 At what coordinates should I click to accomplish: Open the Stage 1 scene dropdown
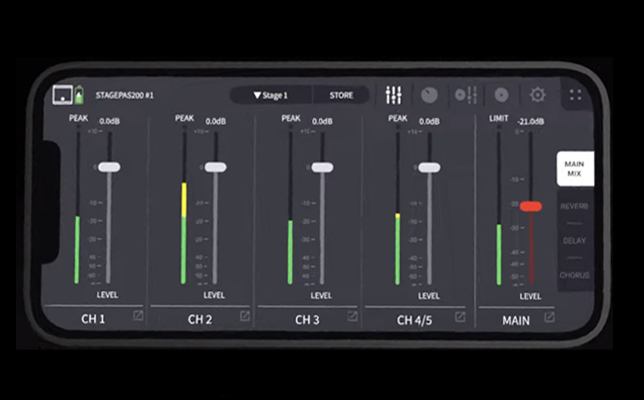pos(272,95)
